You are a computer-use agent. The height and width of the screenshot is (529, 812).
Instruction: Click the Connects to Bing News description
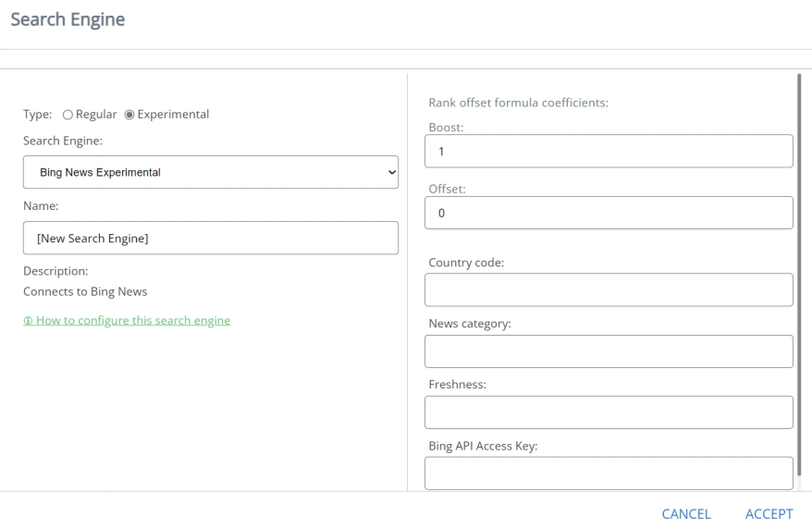(85, 291)
